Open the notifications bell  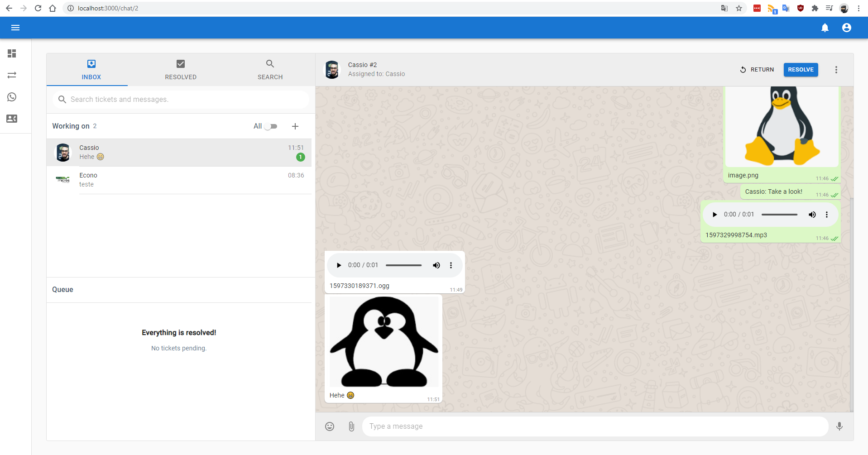pyautogui.click(x=825, y=28)
